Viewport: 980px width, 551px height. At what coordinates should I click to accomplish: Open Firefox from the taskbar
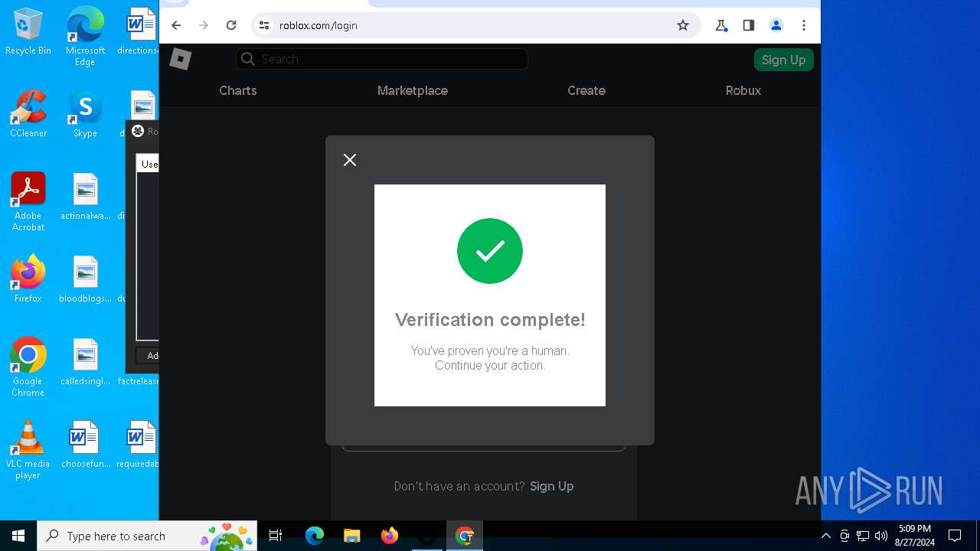pyautogui.click(x=390, y=536)
